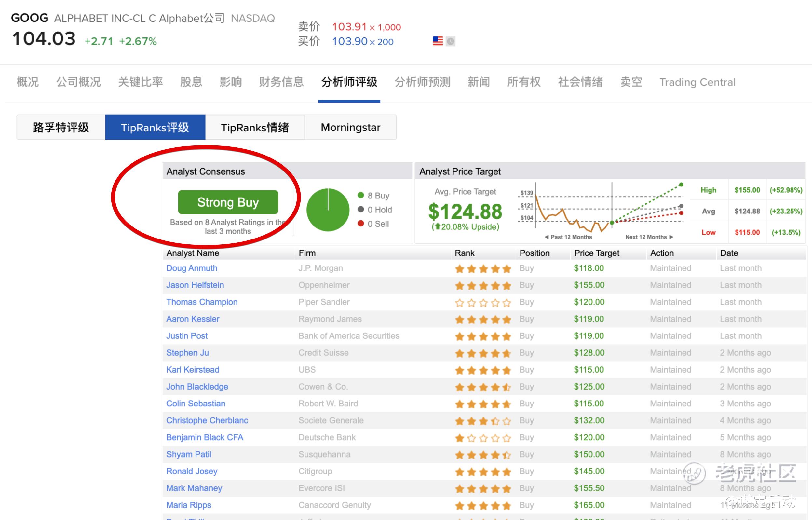Click the upside arrow near 20.08%
Viewport: 812px width, 520px height.
(437, 226)
